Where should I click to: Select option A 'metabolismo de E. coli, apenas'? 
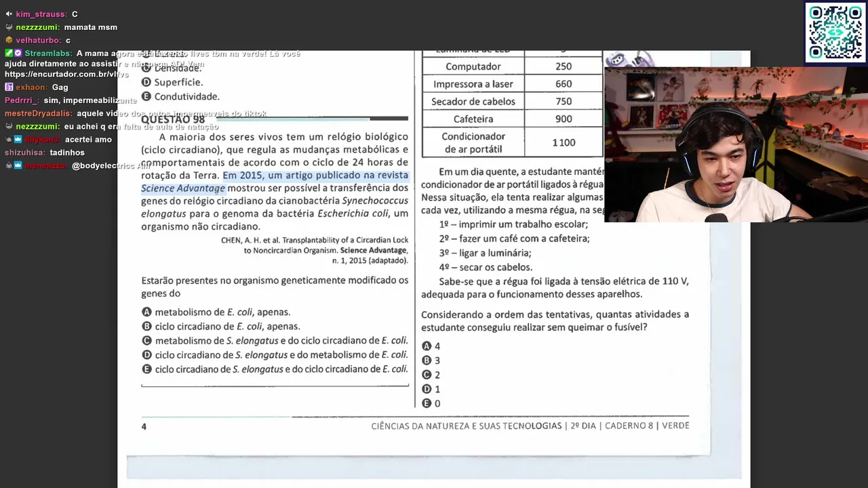tap(216, 312)
